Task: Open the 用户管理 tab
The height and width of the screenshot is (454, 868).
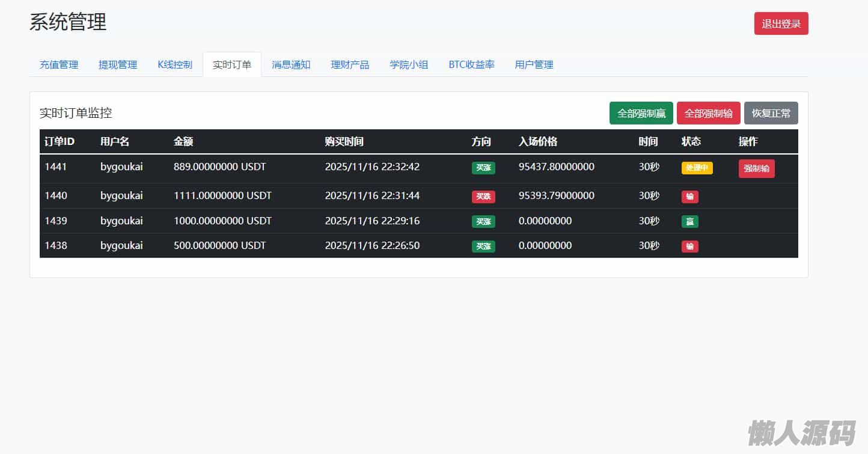Action: 534,65
